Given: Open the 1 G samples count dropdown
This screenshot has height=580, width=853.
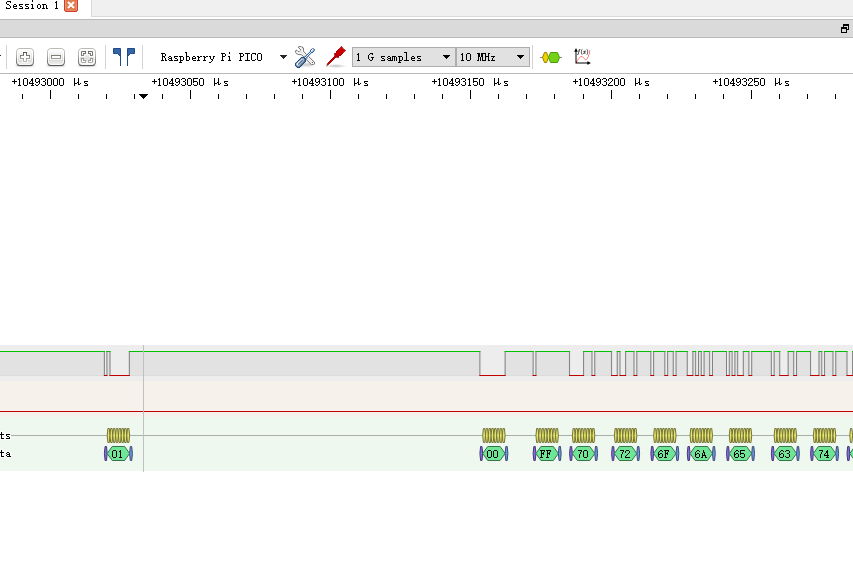Looking at the screenshot, I should [446, 57].
